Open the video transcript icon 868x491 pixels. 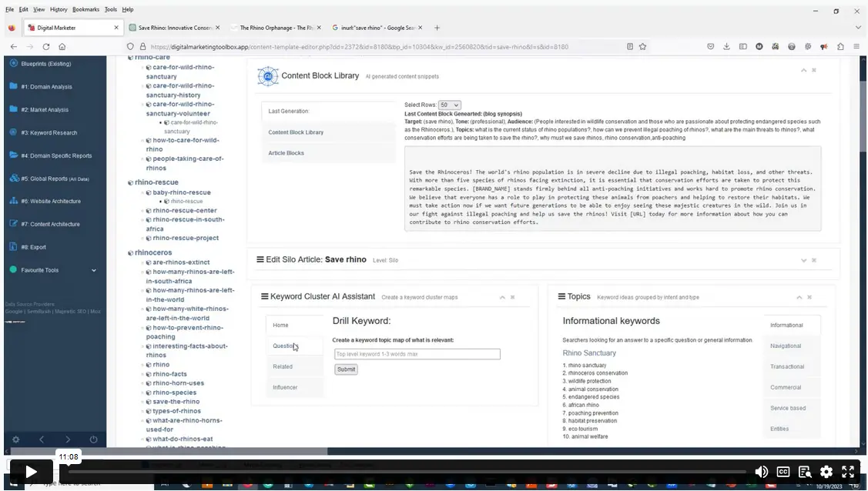click(805, 472)
